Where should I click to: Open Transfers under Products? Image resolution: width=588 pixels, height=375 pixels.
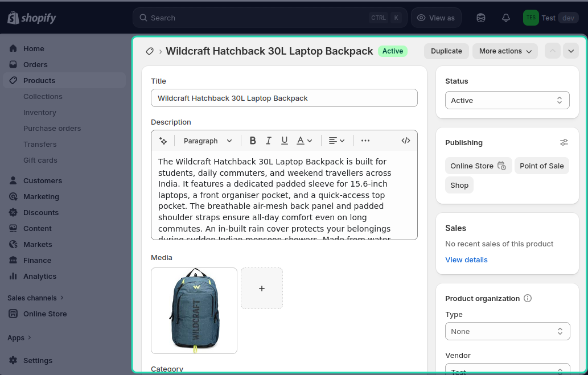pos(40,145)
